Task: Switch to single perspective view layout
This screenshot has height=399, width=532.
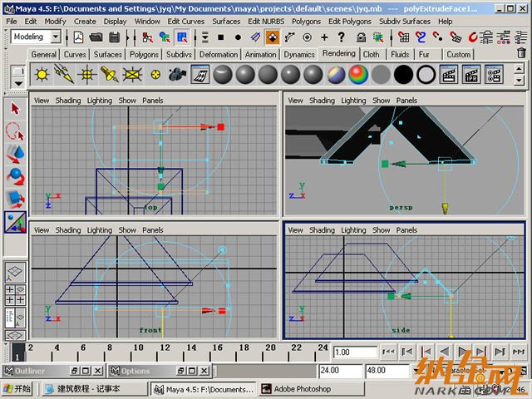Action: point(15,273)
